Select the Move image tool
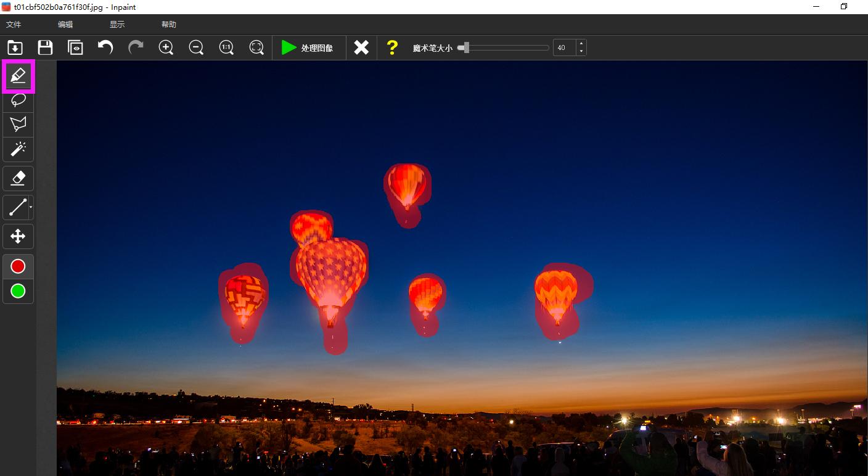 [x=18, y=236]
